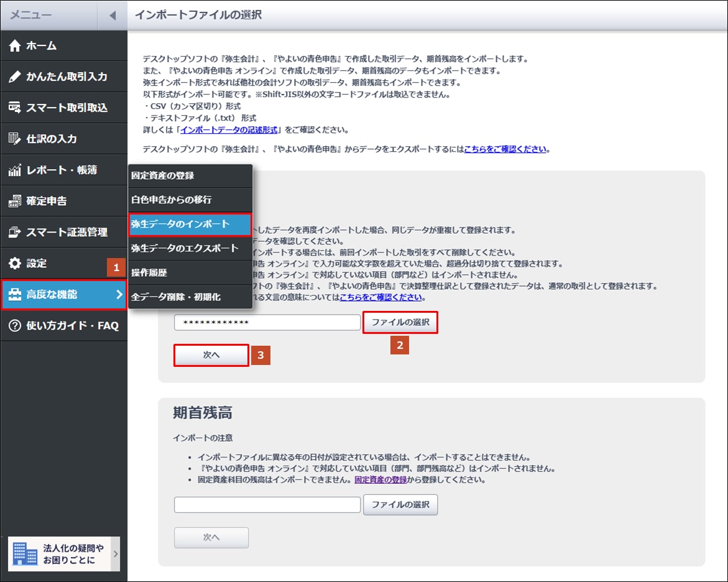Open the gear icon for 設定
This screenshot has width=728, height=582.
pyautogui.click(x=15, y=264)
